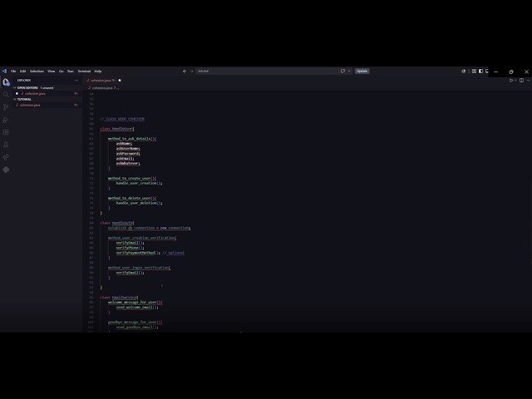Open the Selection menu
Viewport: 532px width, 399px height.
pos(37,71)
